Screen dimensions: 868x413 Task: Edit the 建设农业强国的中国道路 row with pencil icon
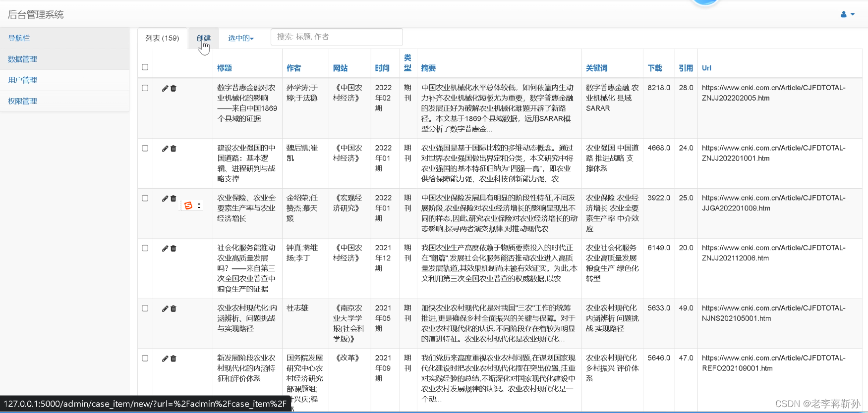click(x=165, y=148)
